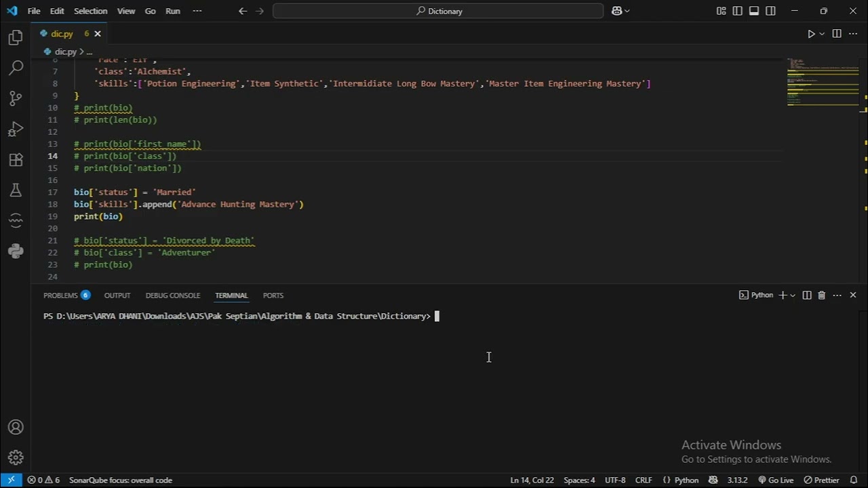This screenshot has width=868, height=488.
Task: Open notifications bell in status bar
Action: tap(854, 480)
